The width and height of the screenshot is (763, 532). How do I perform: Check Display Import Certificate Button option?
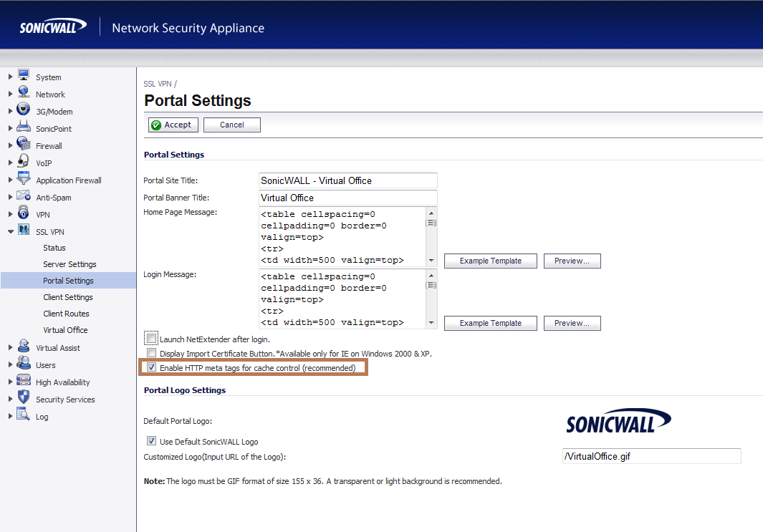pos(151,352)
